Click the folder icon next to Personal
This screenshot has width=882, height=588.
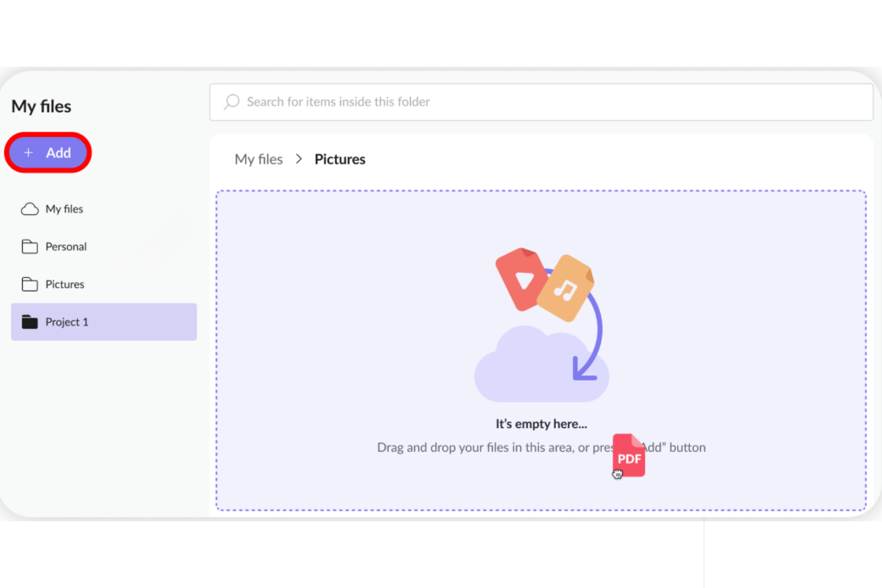(29, 246)
